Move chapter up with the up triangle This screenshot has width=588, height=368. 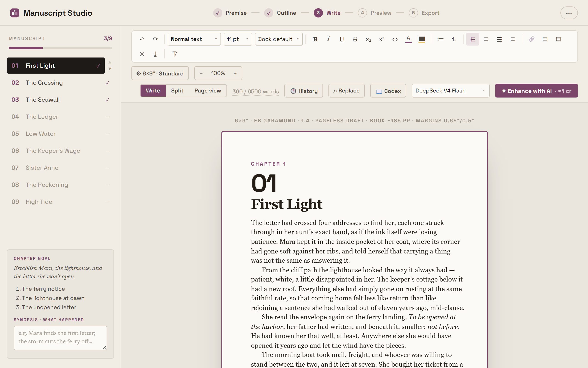110,62
